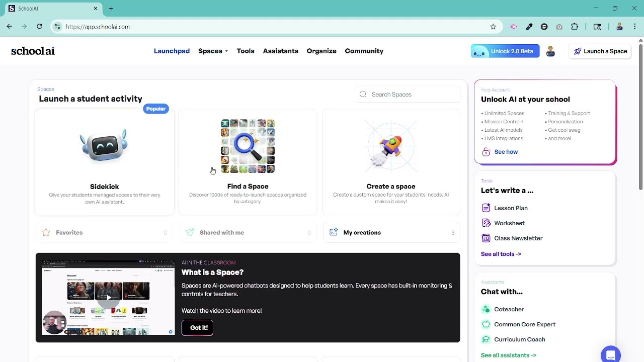The image size is (644, 362).
Task: Visit the Community page
Action: point(364,51)
